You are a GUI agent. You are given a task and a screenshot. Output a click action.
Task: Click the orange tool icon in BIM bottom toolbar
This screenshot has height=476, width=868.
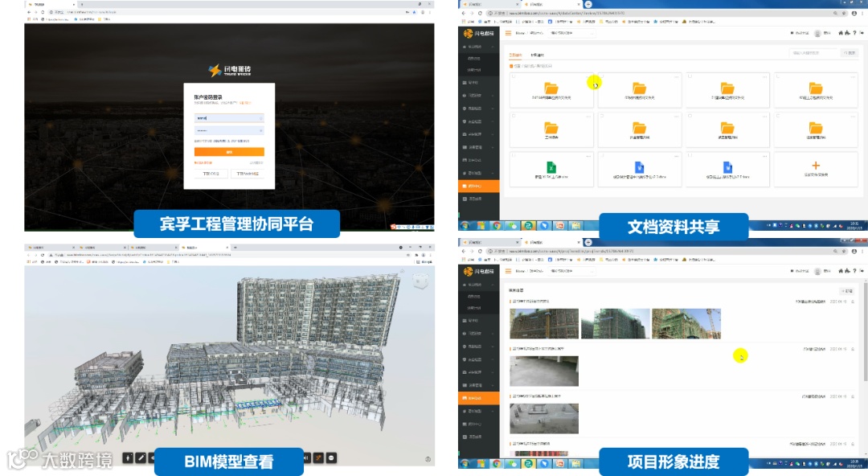pos(318,458)
